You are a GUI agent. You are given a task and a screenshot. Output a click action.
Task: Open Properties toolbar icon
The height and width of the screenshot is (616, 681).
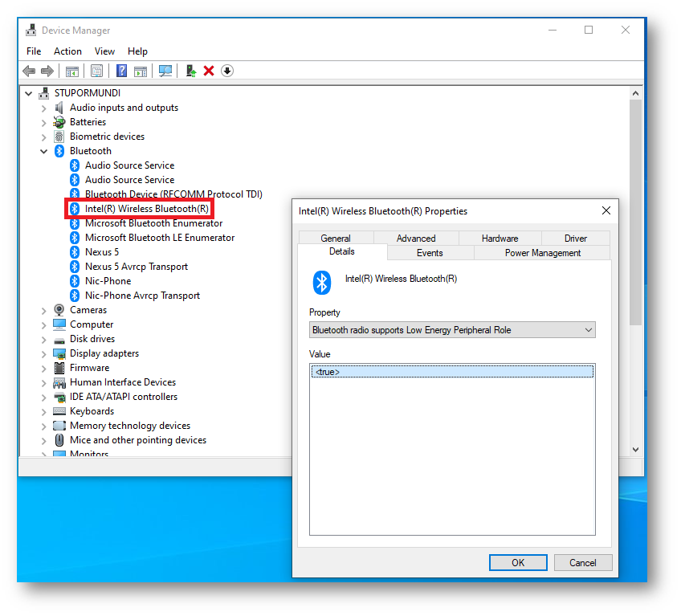point(97,71)
